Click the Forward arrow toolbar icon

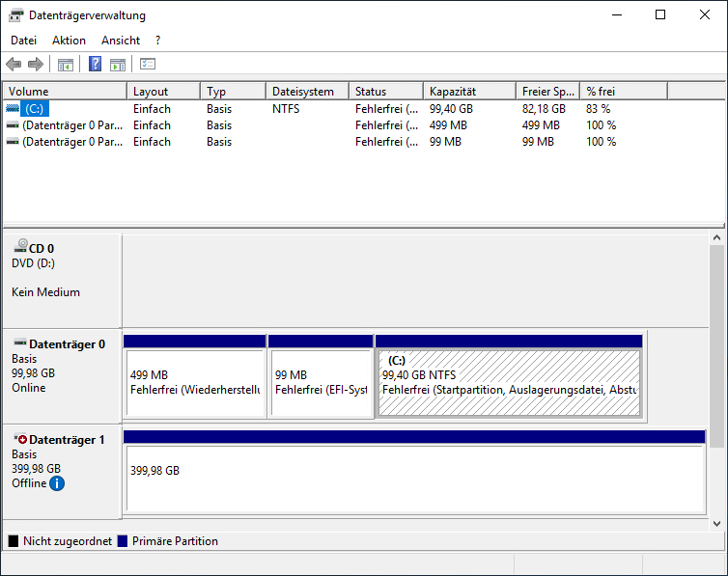click(x=36, y=65)
